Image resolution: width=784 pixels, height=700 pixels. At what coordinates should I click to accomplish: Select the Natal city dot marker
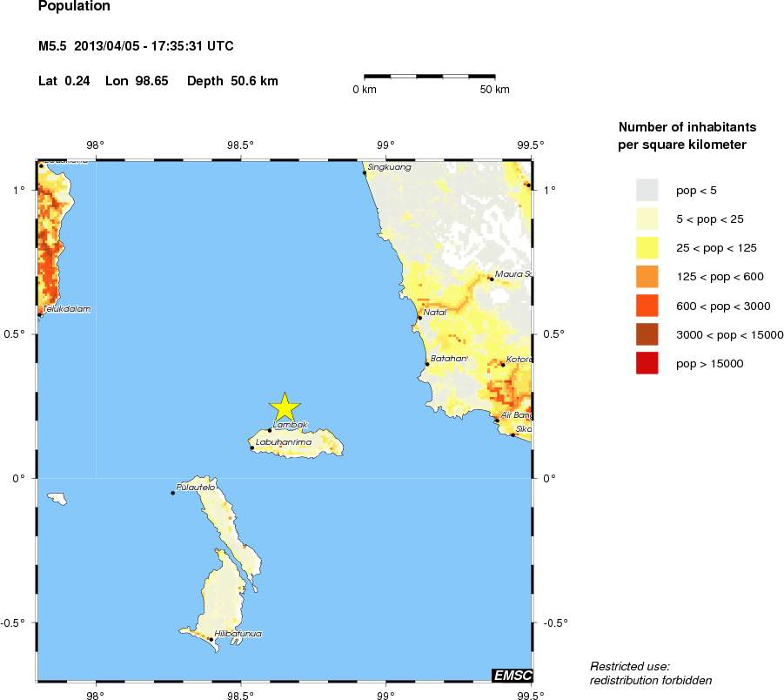[x=419, y=318]
